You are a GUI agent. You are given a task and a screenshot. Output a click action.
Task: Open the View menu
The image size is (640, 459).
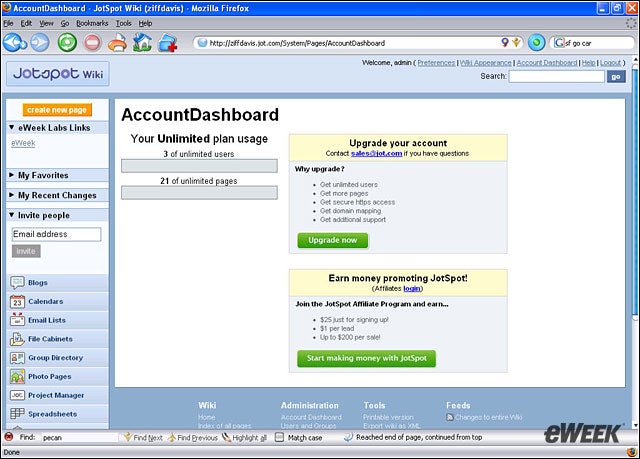[x=46, y=23]
